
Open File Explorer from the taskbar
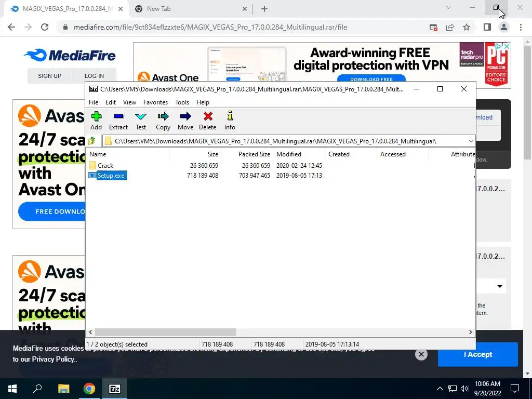63,389
